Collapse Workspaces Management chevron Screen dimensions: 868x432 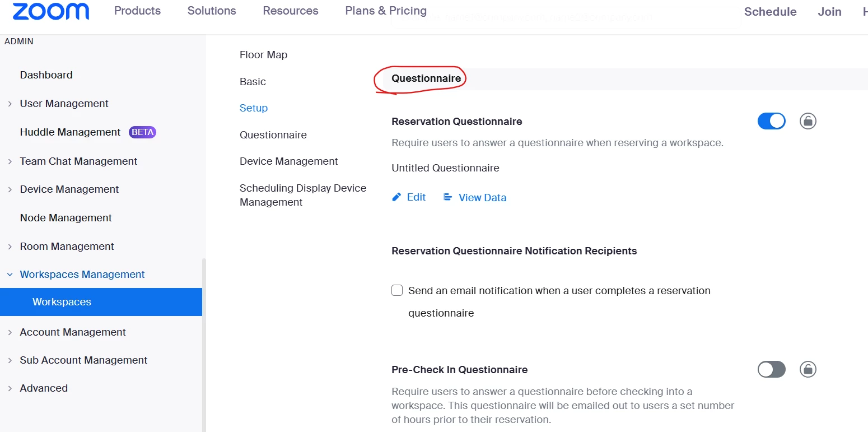10,275
